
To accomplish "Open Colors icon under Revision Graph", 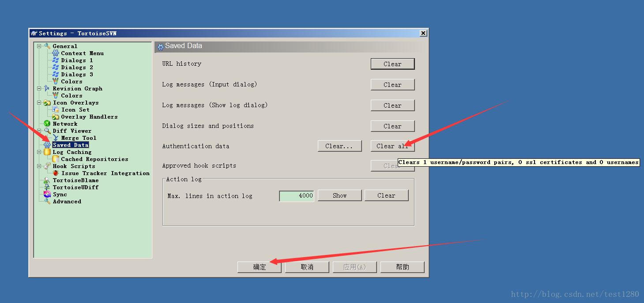I will 56,95.
